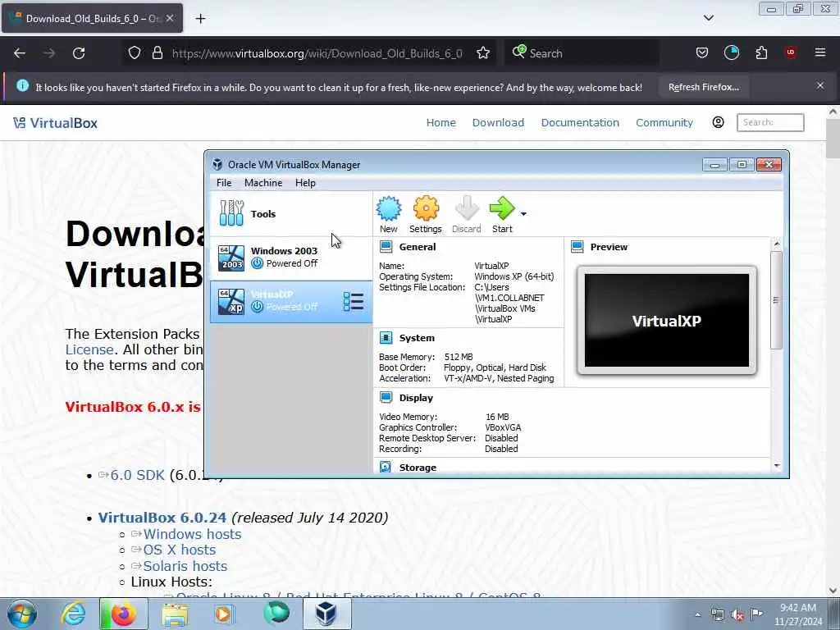Show hidden system tray icons arrow
The width and height of the screenshot is (840, 630).
click(697, 615)
